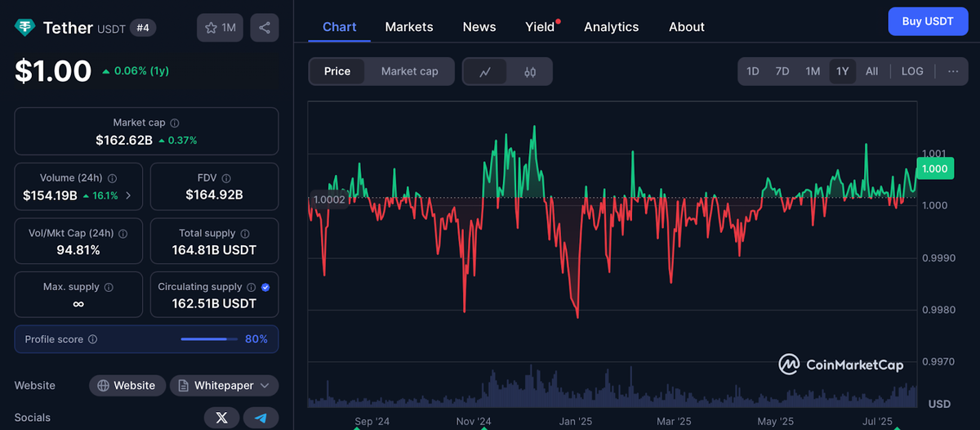Select the 1D time range
Viewport: 980px width, 430px height.
click(753, 71)
